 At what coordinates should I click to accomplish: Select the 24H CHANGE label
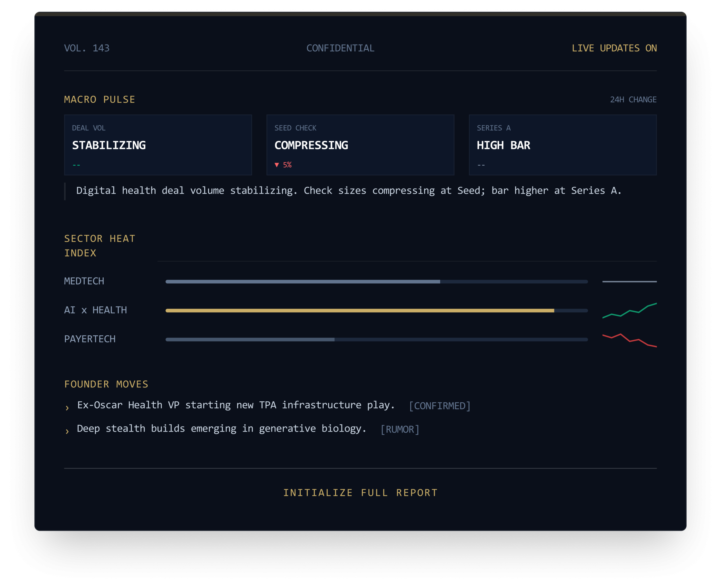pyautogui.click(x=633, y=100)
